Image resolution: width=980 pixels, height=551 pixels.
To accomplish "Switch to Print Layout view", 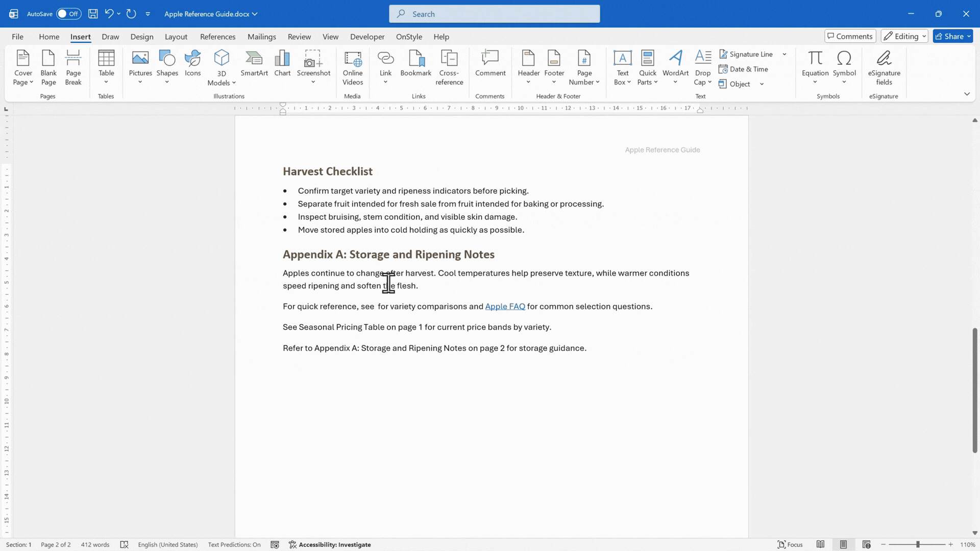I will pos(843,544).
